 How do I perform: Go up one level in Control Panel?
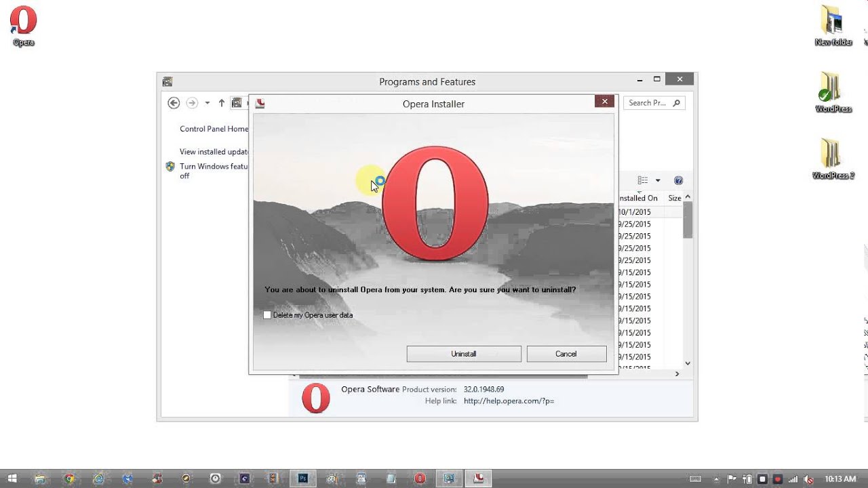click(221, 103)
